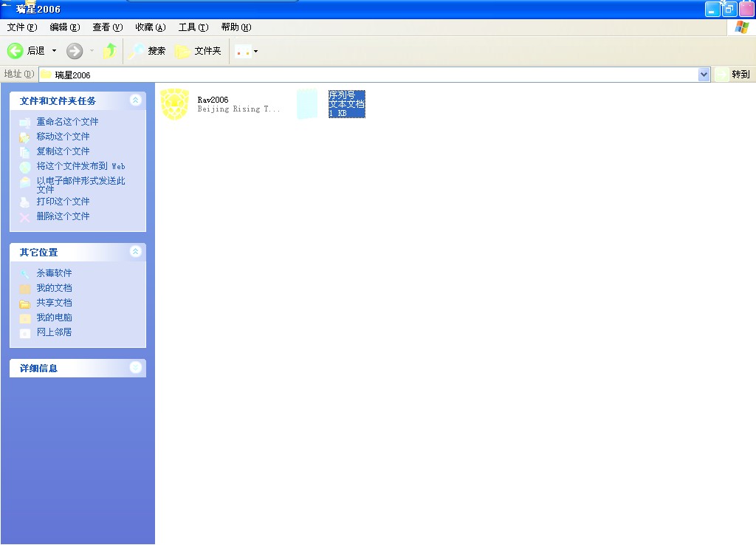Open the 文件(F) menu
The image size is (756, 545).
pyautogui.click(x=22, y=27)
